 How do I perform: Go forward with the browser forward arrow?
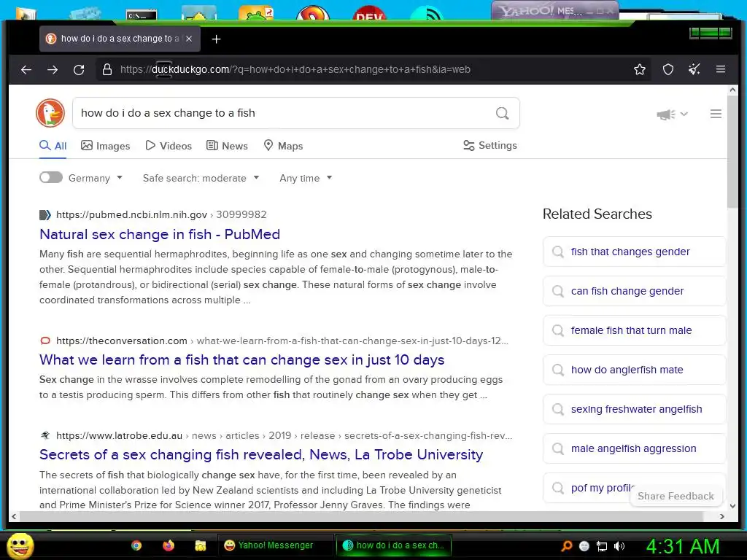click(x=53, y=69)
